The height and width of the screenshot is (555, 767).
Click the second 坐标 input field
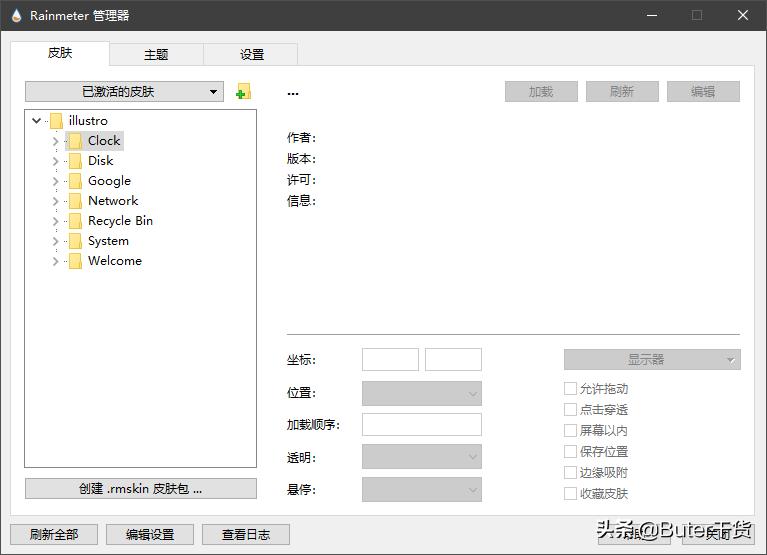[x=453, y=359]
